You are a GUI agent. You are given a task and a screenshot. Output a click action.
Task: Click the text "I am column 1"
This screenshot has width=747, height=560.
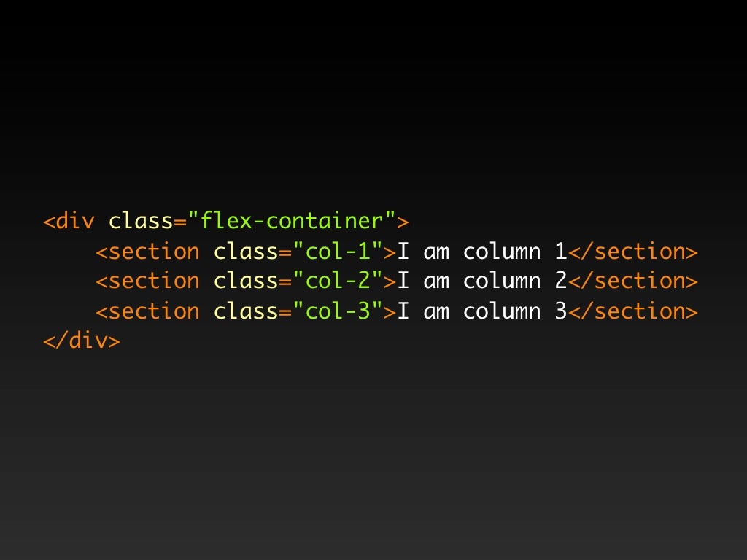point(481,252)
